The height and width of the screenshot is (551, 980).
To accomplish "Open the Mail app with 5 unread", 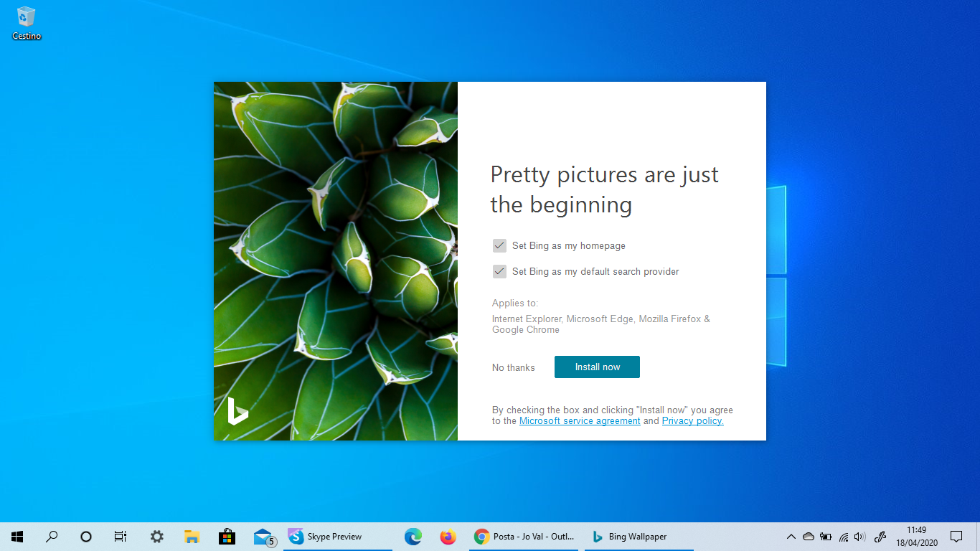I will click(x=264, y=537).
